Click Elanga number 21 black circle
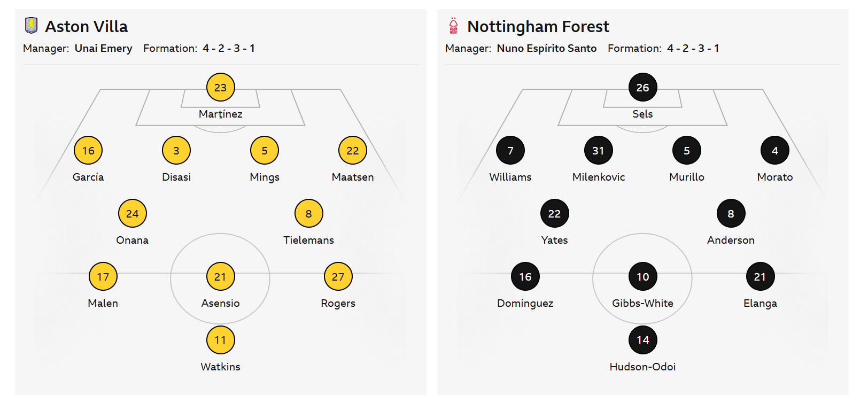The image size is (868, 403). (x=759, y=277)
